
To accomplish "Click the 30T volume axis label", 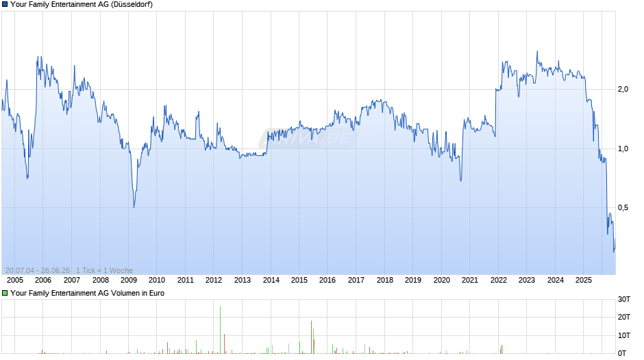I will 624,299.
